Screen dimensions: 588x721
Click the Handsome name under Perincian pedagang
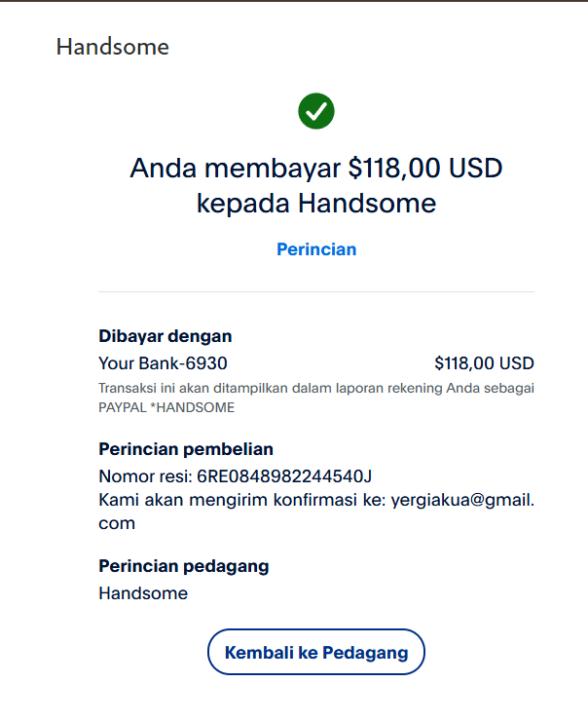(x=143, y=593)
